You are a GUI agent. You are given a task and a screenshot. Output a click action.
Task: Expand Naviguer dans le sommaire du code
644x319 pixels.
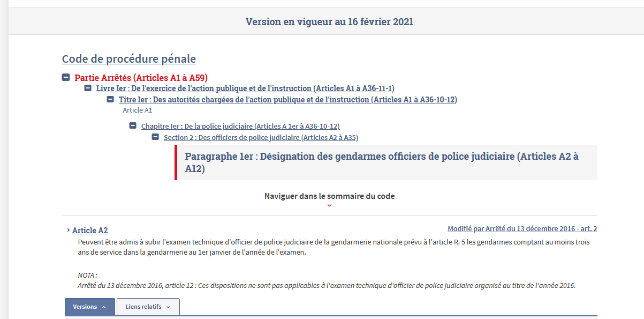click(x=329, y=196)
